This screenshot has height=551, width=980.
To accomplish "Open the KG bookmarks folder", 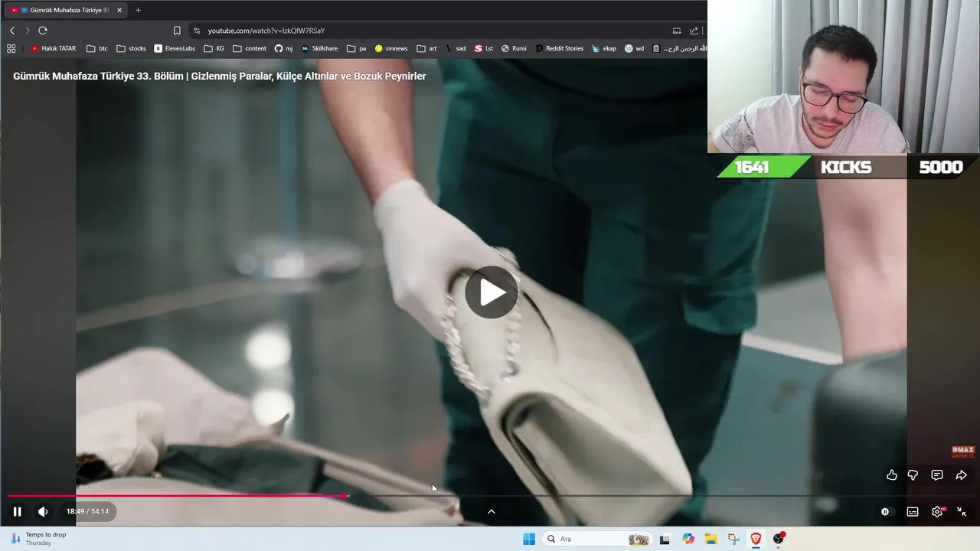I will (214, 48).
